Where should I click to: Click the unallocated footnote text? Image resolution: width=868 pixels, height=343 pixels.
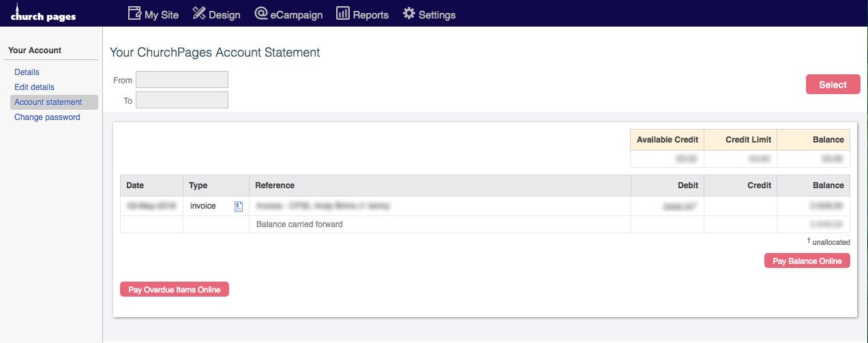coord(828,242)
